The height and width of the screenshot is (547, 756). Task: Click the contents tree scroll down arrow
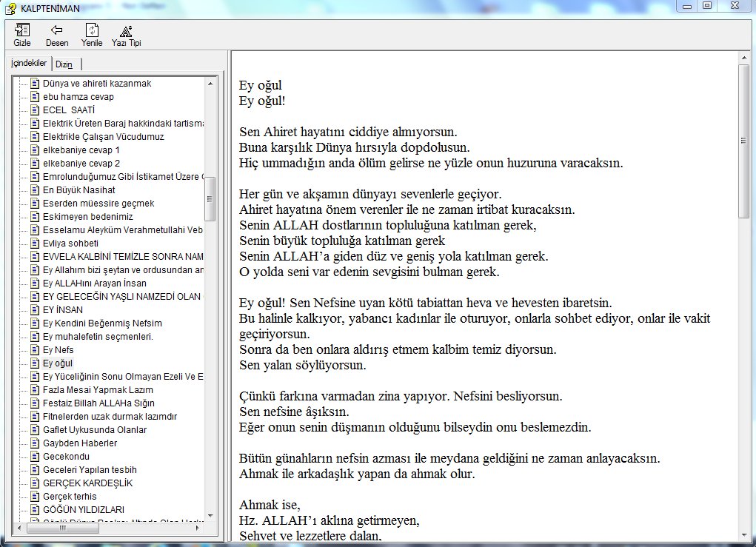pos(210,516)
